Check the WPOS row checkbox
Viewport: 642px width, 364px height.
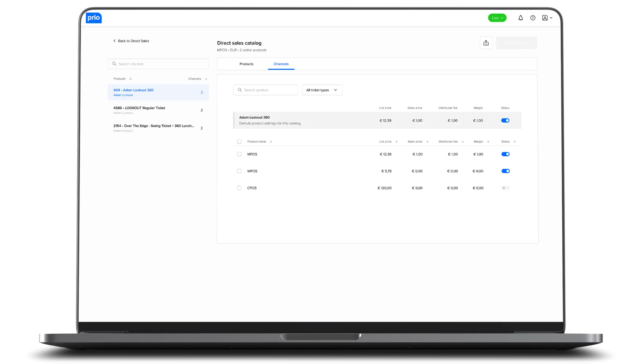[x=239, y=171]
